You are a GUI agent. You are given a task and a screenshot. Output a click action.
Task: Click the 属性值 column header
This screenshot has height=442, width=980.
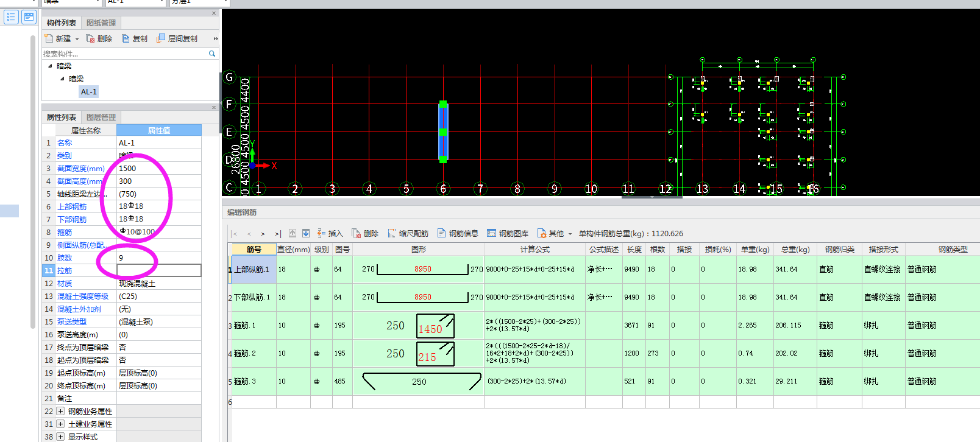point(159,130)
